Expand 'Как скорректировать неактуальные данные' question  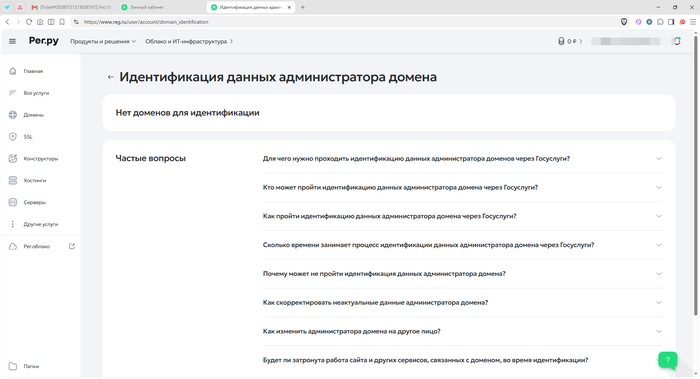tap(462, 303)
